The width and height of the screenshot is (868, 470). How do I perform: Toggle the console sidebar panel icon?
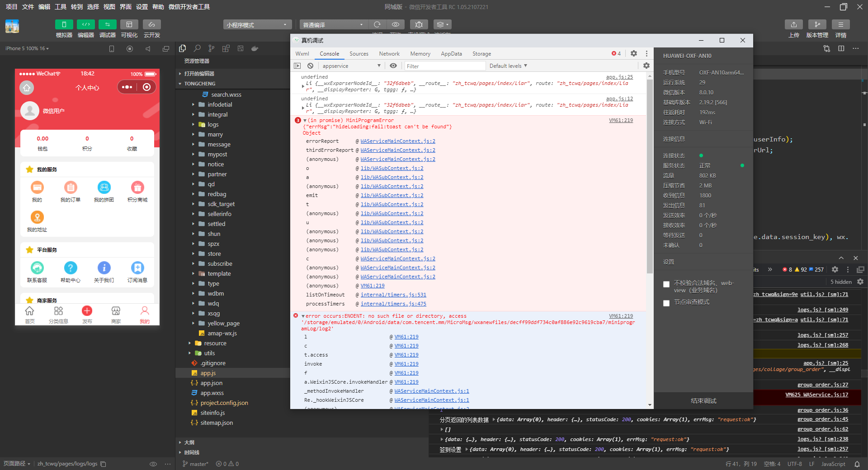297,66
